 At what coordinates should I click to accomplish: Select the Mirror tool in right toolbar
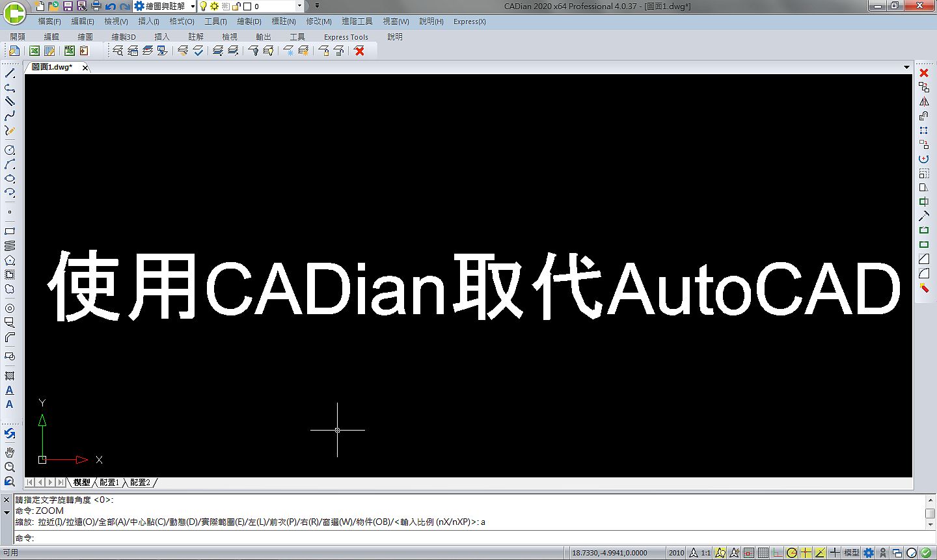tap(924, 101)
